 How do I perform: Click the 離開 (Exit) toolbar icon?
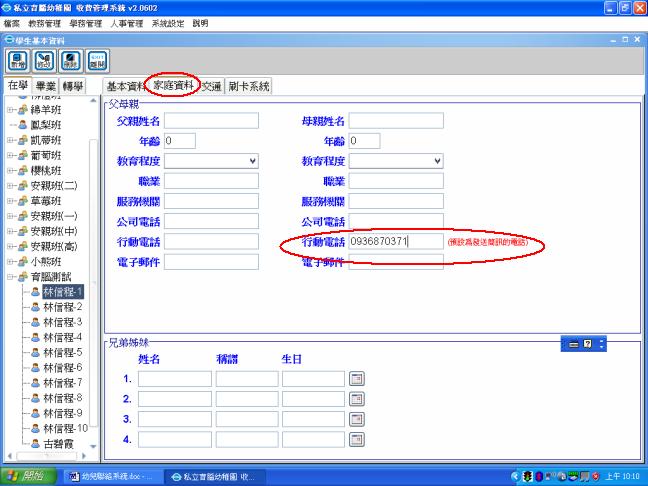pos(96,60)
